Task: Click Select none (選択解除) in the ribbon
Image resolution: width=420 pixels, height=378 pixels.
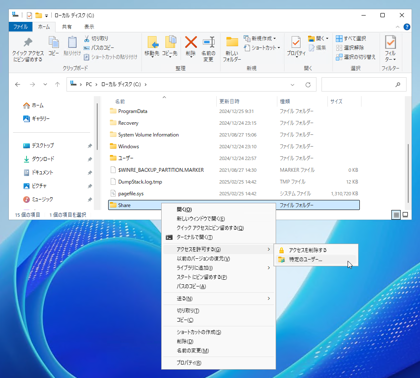Action: (350, 48)
